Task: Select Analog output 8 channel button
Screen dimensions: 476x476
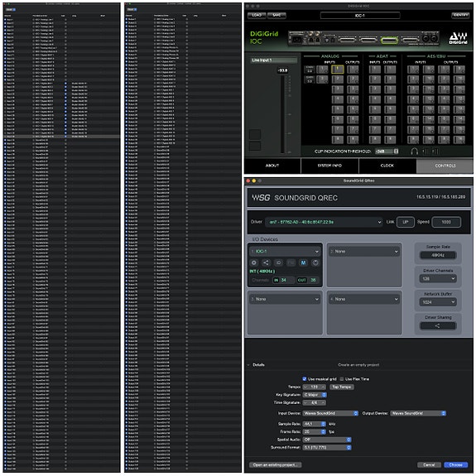Action: [353, 140]
